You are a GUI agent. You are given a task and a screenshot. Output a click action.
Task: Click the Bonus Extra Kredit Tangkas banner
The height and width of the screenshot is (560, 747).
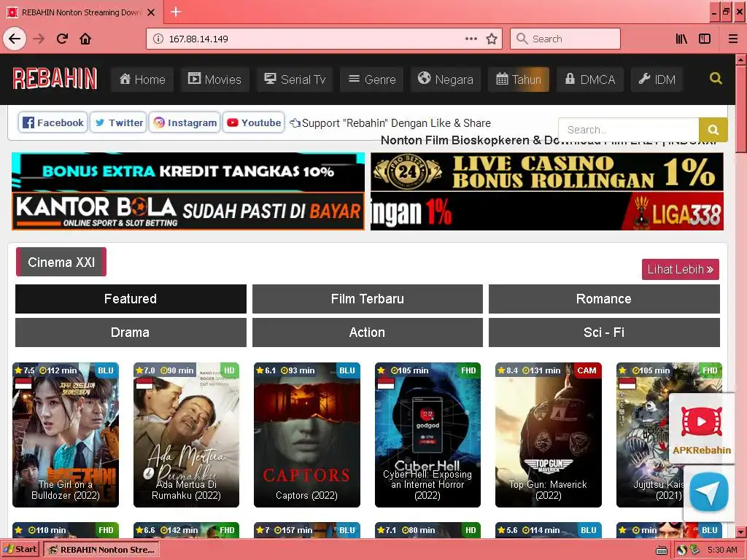tap(188, 171)
